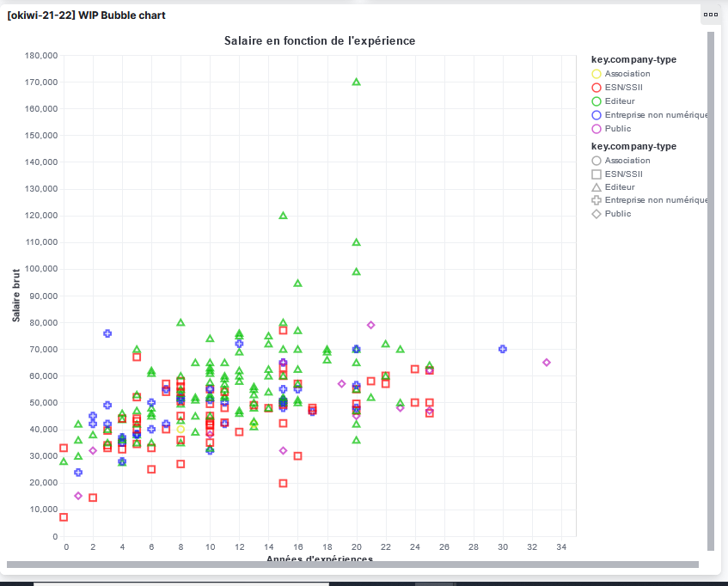The width and height of the screenshot is (728, 586).
Task: Select the blue Entreprise non numérique color label
Action: [x=655, y=115]
